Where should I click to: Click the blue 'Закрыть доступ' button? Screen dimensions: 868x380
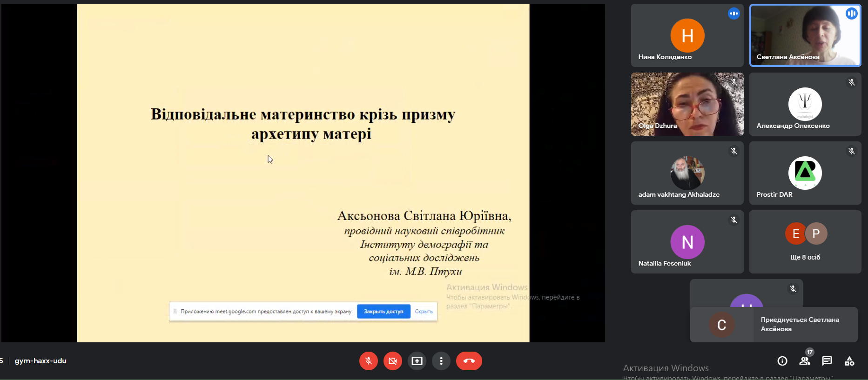[383, 312]
